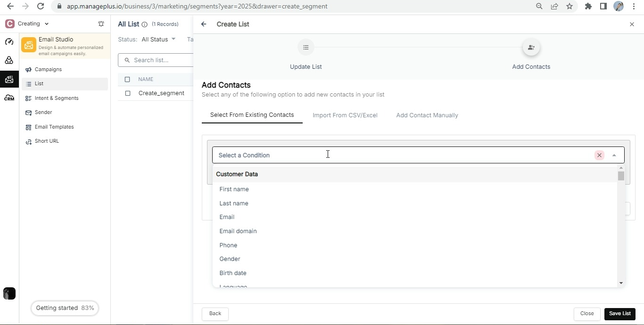Click the share page icon
This screenshot has height=325, width=644.
click(554, 7)
